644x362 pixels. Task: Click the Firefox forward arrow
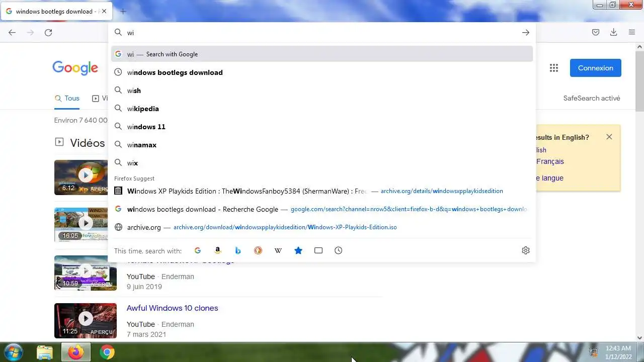(30, 33)
